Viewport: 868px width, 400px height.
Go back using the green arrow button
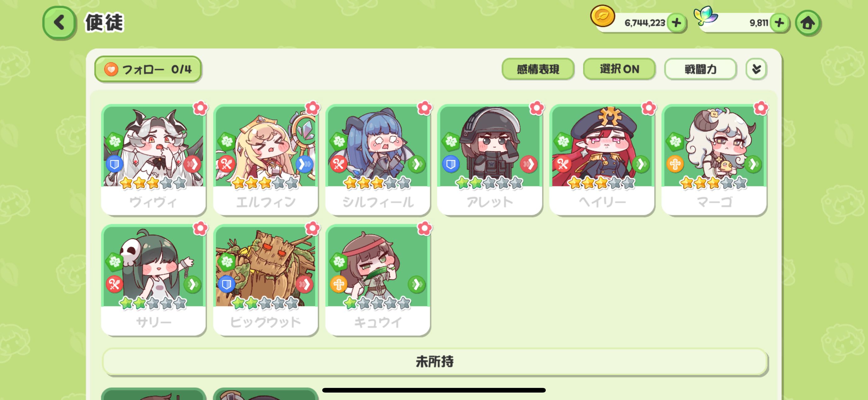59,23
